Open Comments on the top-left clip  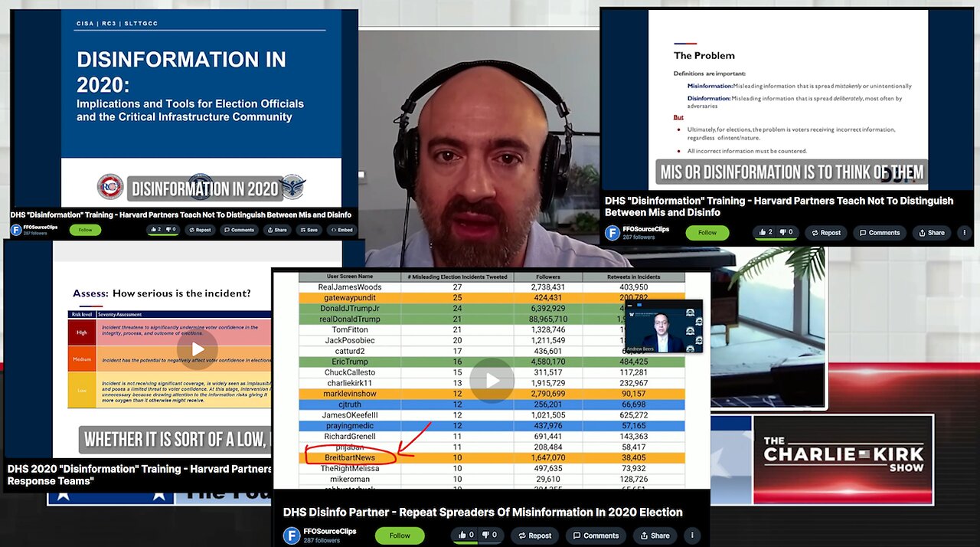tap(239, 229)
